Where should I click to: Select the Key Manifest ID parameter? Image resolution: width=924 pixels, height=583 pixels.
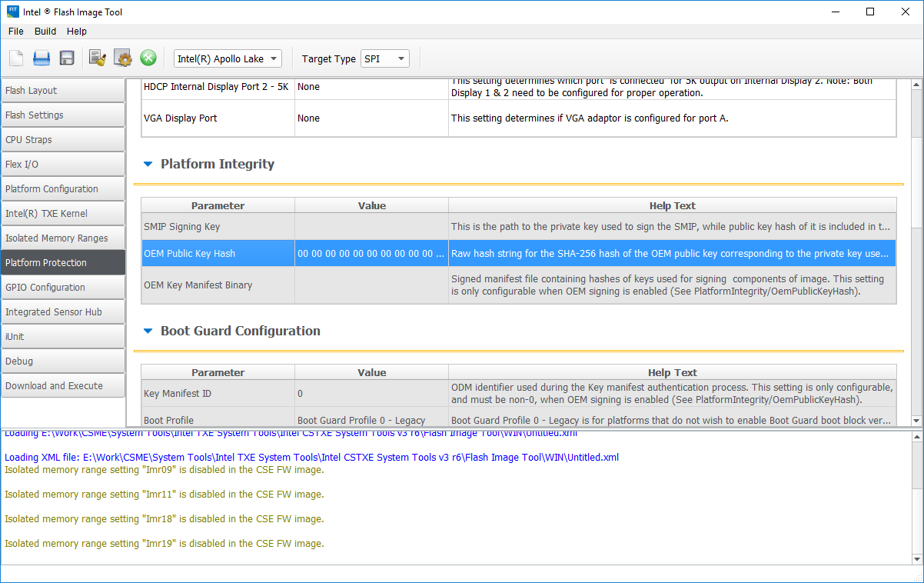[x=218, y=394]
